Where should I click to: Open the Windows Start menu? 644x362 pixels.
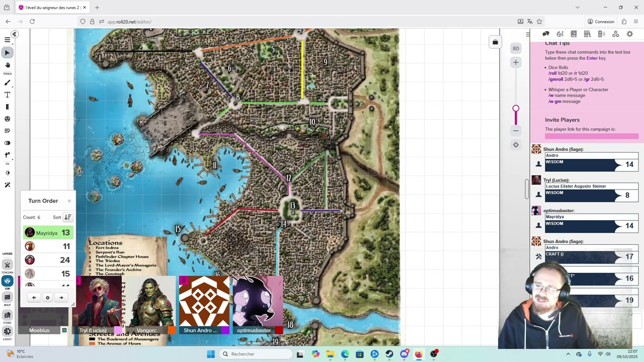coord(211,354)
